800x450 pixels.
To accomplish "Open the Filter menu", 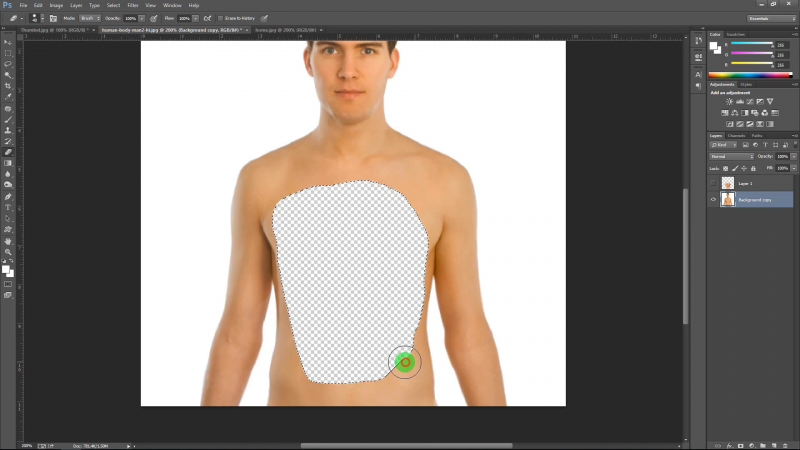I will 133,5.
